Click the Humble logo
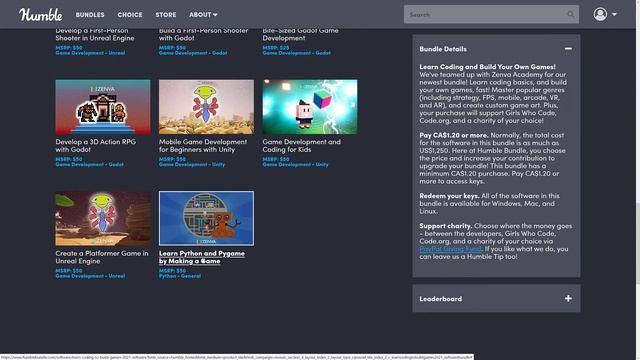 click(x=40, y=15)
